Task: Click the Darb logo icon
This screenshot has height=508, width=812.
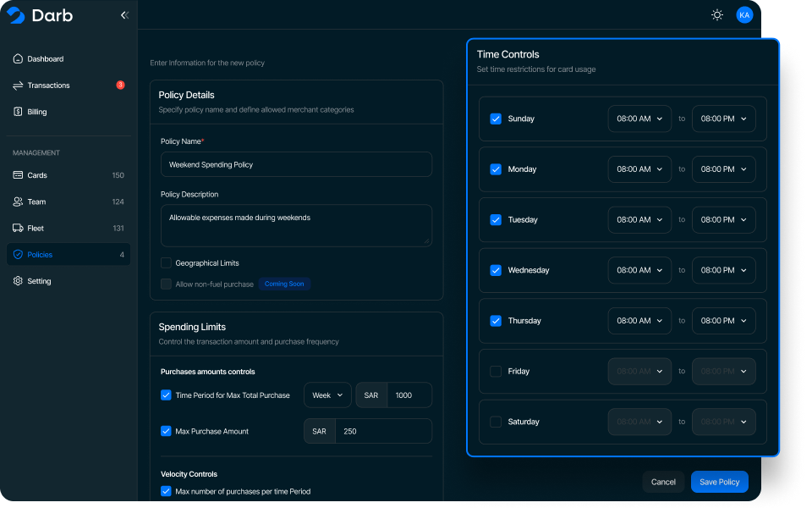Action: tap(16, 15)
